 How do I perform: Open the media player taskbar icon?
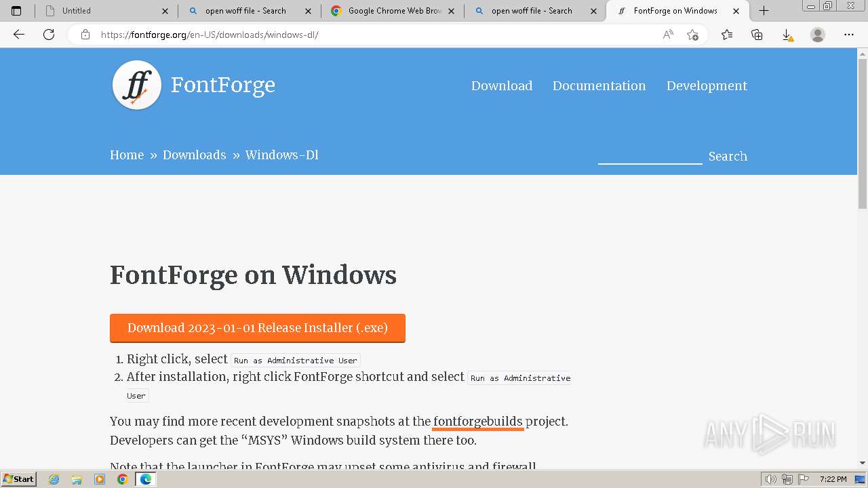100,479
